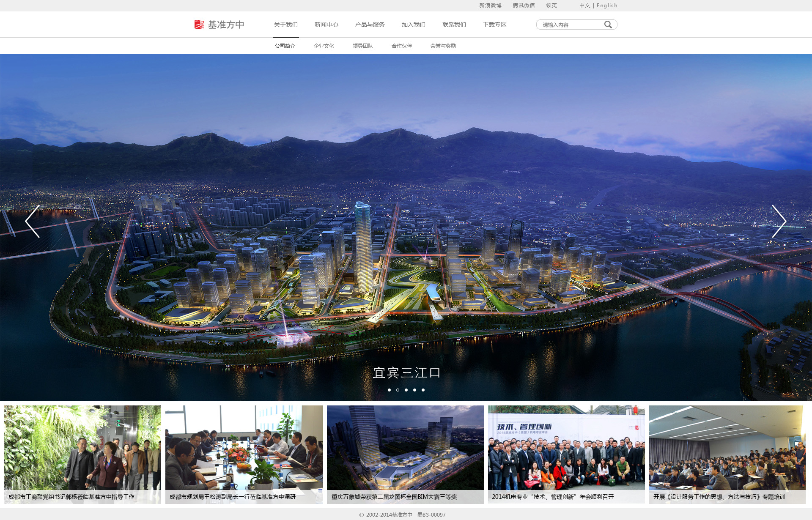Switch language to 中文
This screenshot has height=520, width=812.
584,5
